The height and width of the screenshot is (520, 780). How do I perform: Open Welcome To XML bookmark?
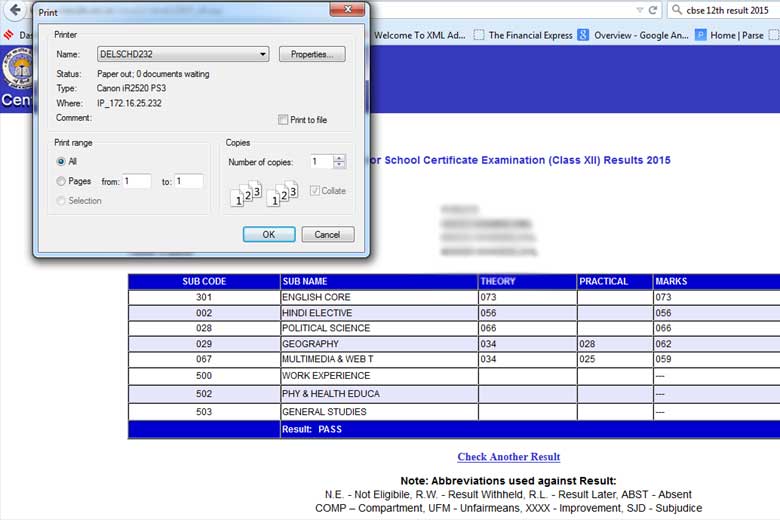pyautogui.click(x=419, y=35)
